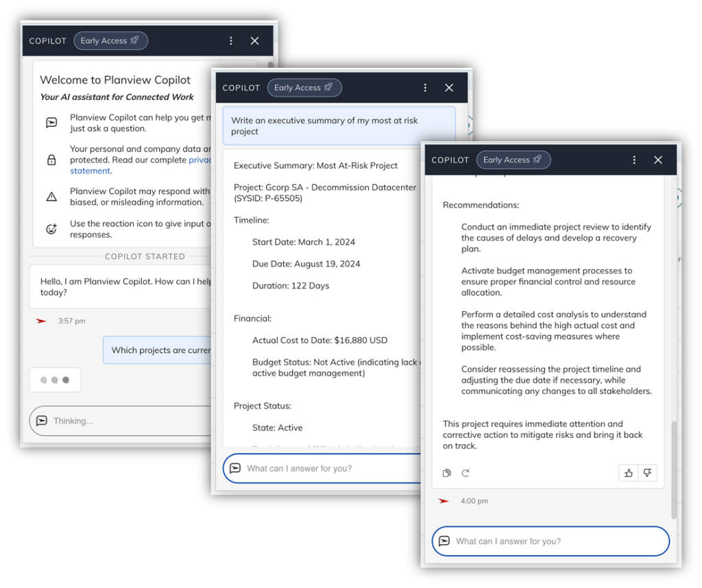
Task: Click 'Actual Cost to Date: $16,880 USD' line
Action: coord(319,341)
